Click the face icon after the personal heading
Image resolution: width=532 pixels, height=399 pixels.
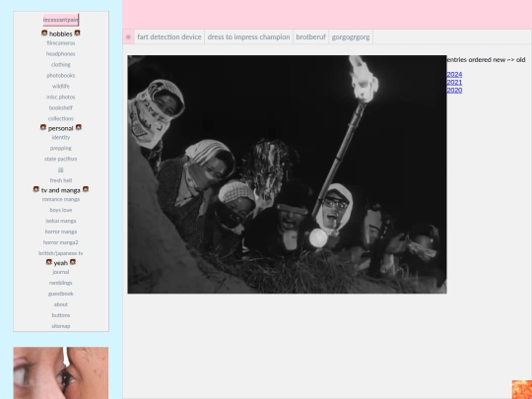pyautogui.click(x=79, y=127)
